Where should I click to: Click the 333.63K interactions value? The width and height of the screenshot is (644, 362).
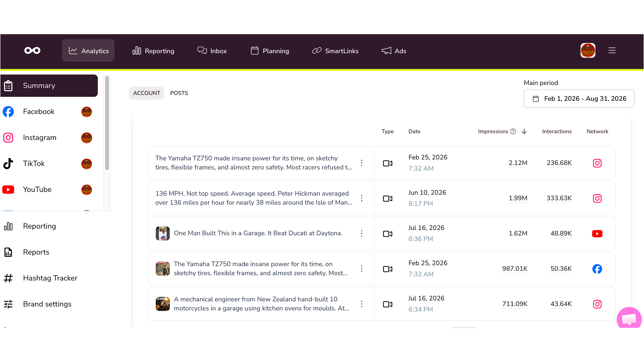pyautogui.click(x=559, y=198)
